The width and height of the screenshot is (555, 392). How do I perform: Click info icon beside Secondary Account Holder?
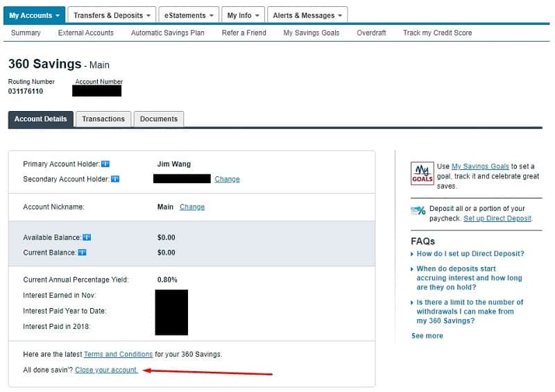[115, 179]
